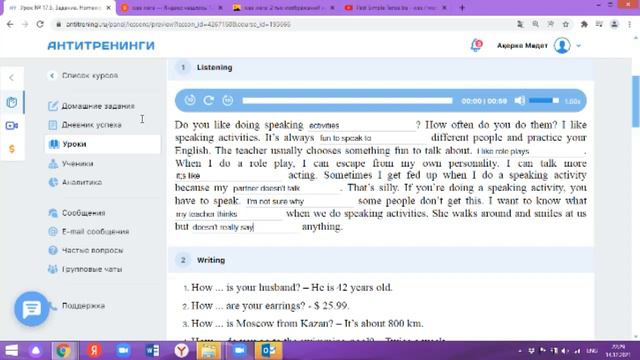Screen dimensions: 640x360
Task: Click the blank before the word 'acting'
Action: coord(229,176)
